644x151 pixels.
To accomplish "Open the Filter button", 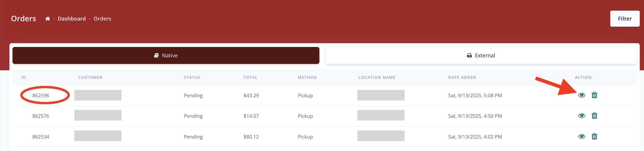I will 624,19.
